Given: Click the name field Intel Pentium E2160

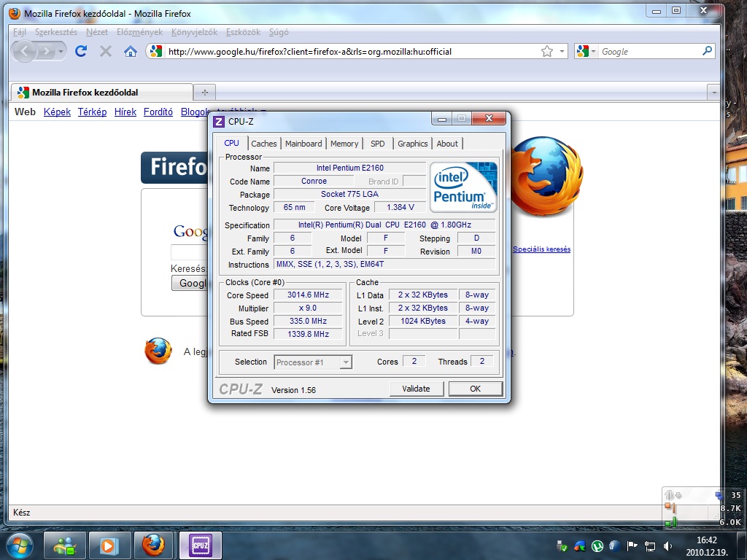Looking at the screenshot, I should coord(350,168).
